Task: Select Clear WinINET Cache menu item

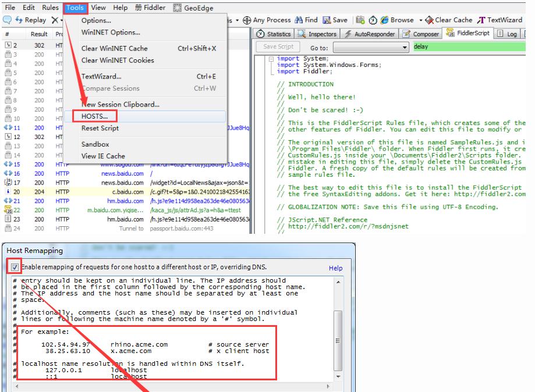Action: click(145, 48)
